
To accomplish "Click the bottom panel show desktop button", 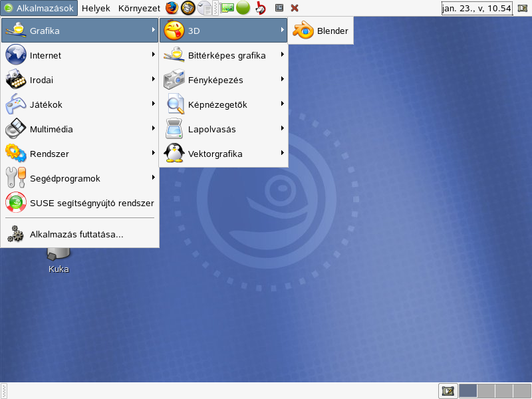I will (x=448, y=391).
